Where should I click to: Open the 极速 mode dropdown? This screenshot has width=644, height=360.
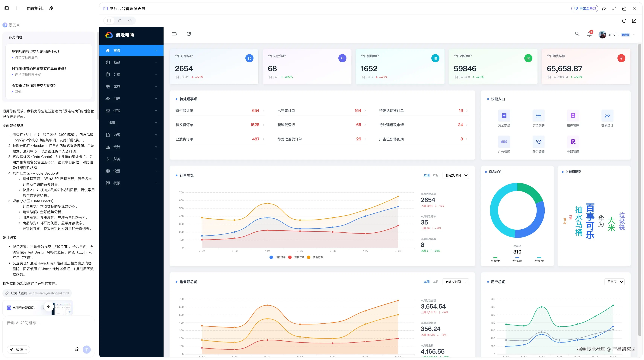[x=19, y=349]
